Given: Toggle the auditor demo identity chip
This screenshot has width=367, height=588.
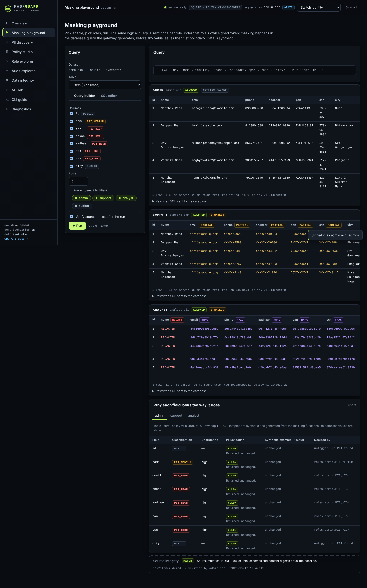Looking at the screenshot, I should tap(82, 206).
